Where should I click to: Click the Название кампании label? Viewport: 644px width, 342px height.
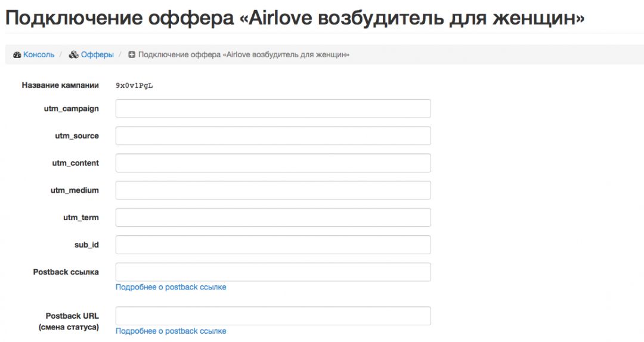pos(60,85)
